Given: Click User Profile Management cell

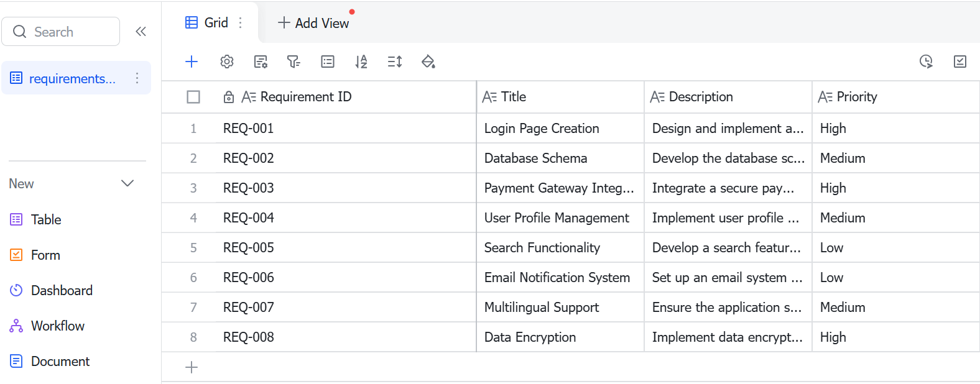Looking at the screenshot, I should click(560, 217).
